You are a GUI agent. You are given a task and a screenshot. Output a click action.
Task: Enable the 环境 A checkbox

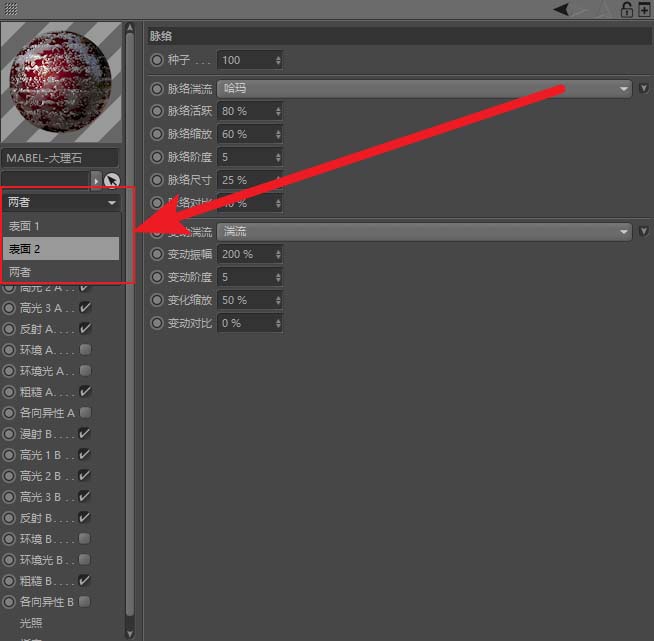85,349
